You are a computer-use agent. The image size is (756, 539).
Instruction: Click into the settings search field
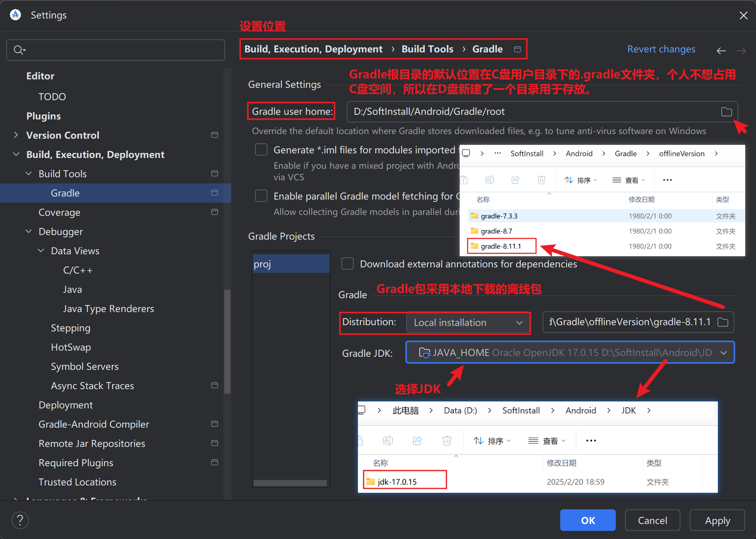click(x=116, y=50)
